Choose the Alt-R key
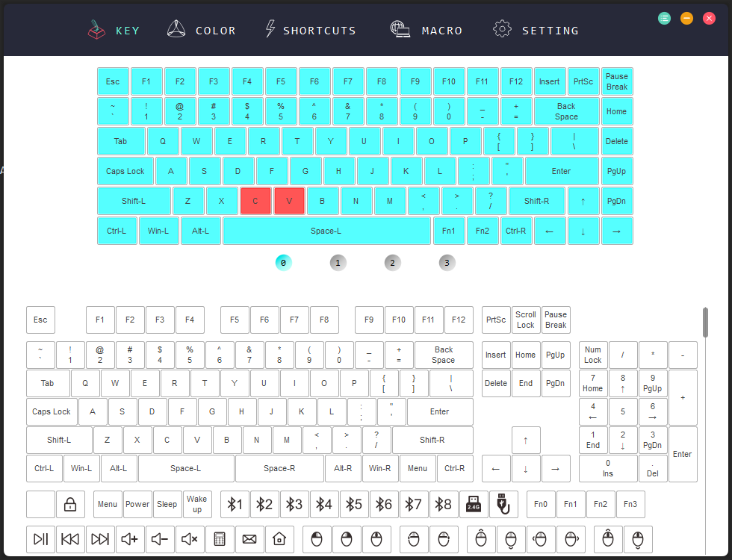Screen dimensions: 732x560 pyautogui.click(x=343, y=469)
